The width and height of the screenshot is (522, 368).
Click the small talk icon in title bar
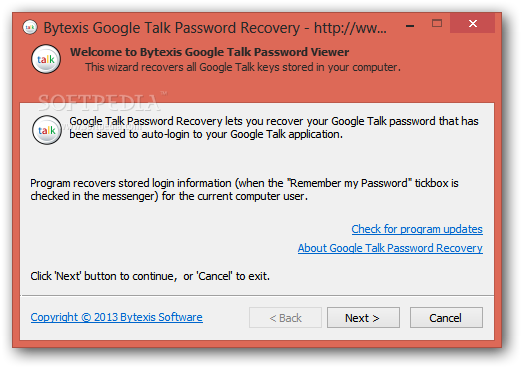[x=30, y=27]
